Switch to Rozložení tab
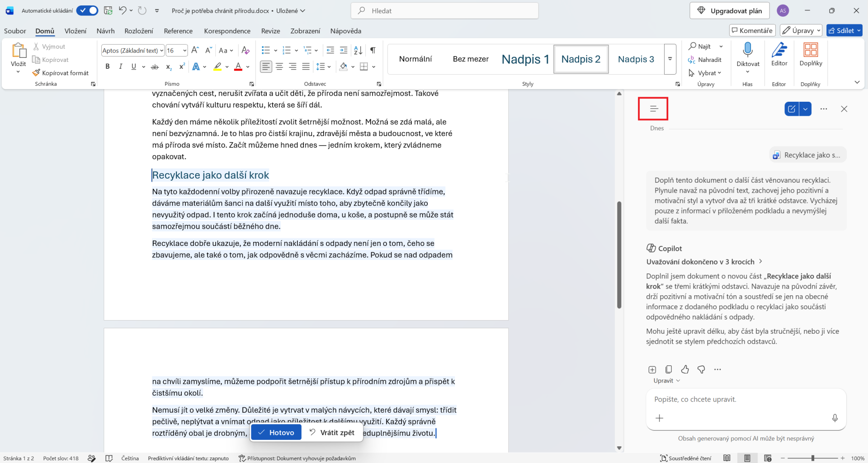 point(139,31)
